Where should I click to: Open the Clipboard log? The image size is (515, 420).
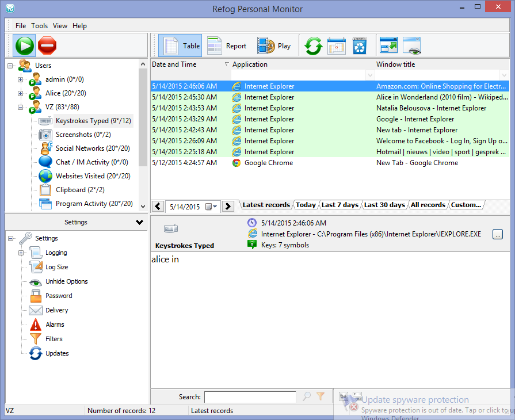pos(80,190)
